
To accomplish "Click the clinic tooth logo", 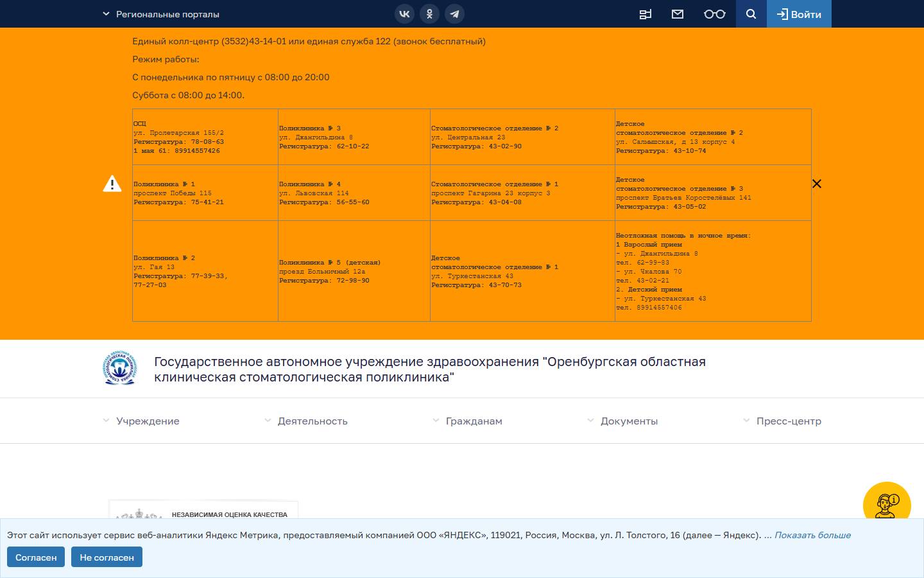I will tap(120, 368).
